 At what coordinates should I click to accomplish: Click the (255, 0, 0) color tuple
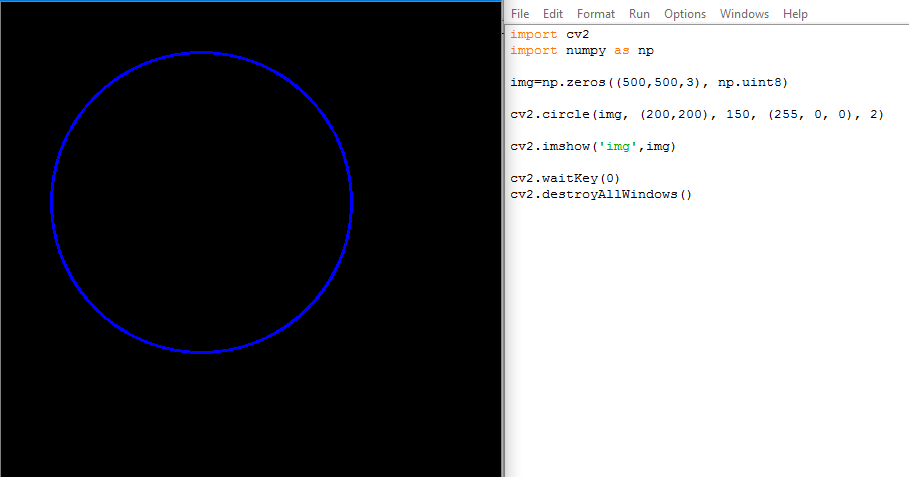tap(812, 114)
